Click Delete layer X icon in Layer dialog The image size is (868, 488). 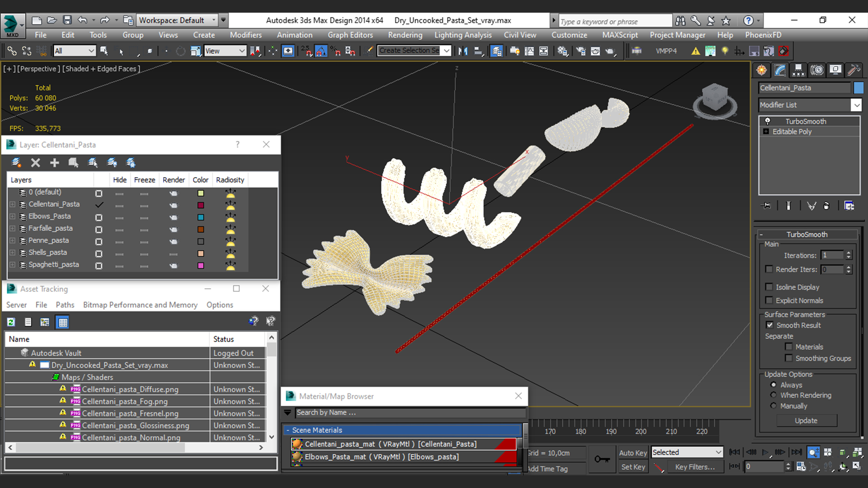35,163
